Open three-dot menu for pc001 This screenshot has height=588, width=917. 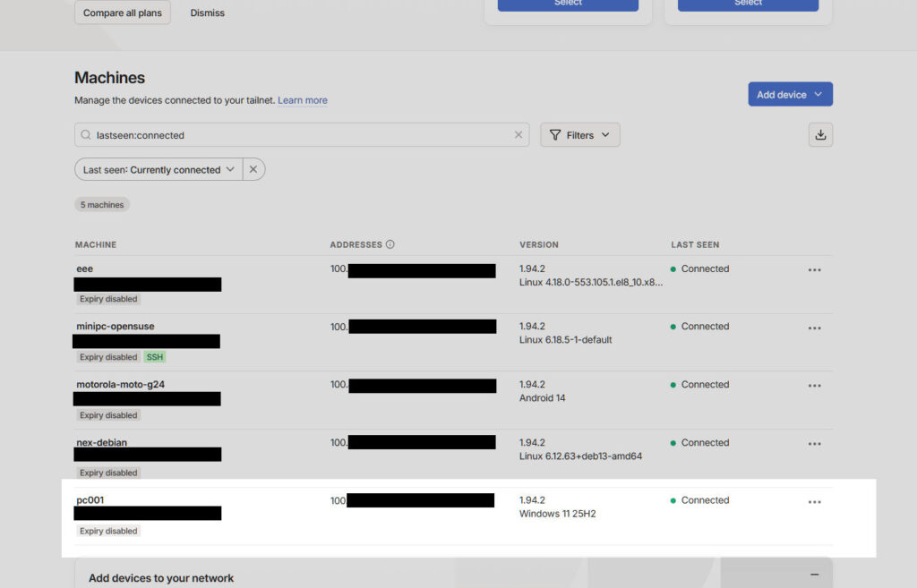point(814,502)
